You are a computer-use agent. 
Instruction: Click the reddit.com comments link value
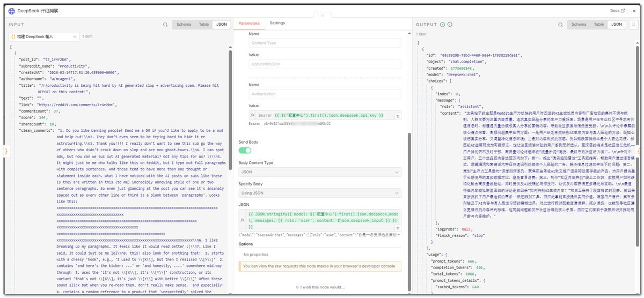point(75,104)
